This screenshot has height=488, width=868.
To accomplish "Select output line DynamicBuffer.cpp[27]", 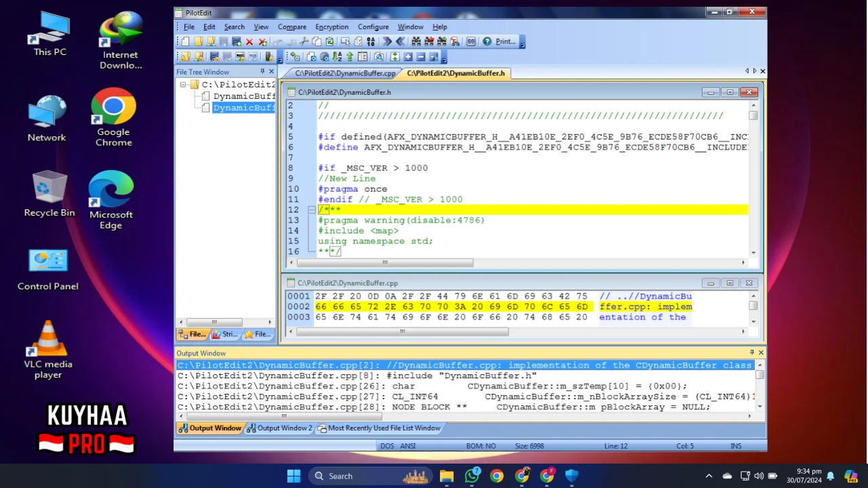I will 467,396.
